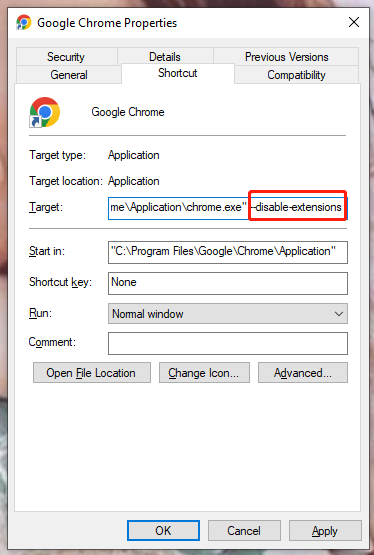Click the "Target:" label
Screen dimensions: 374x555
pos(46,207)
